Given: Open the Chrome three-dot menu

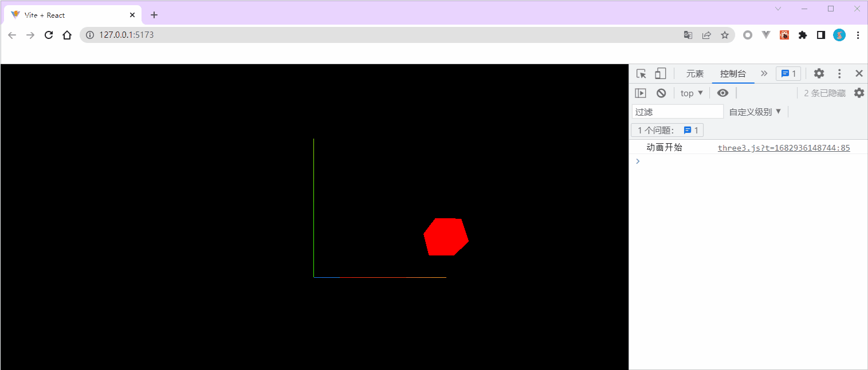Looking at the screenshot, I should [858, 35].
